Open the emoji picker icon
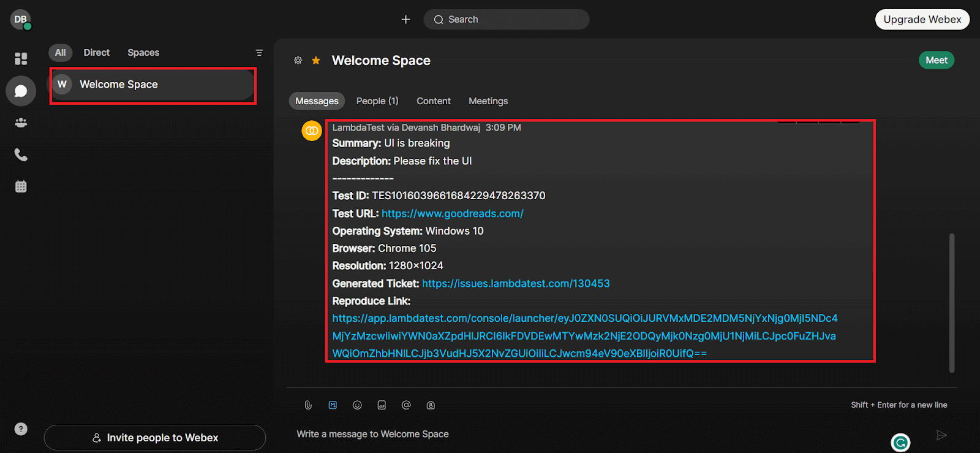This screenshot has height=453, width=980. click(x=357, y=405)
